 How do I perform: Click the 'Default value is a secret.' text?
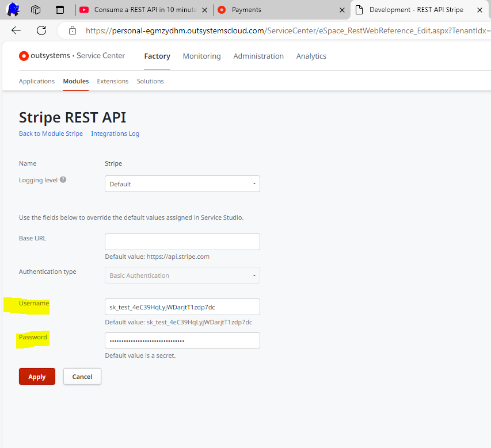pyautogui.click(x=140, y=356)
